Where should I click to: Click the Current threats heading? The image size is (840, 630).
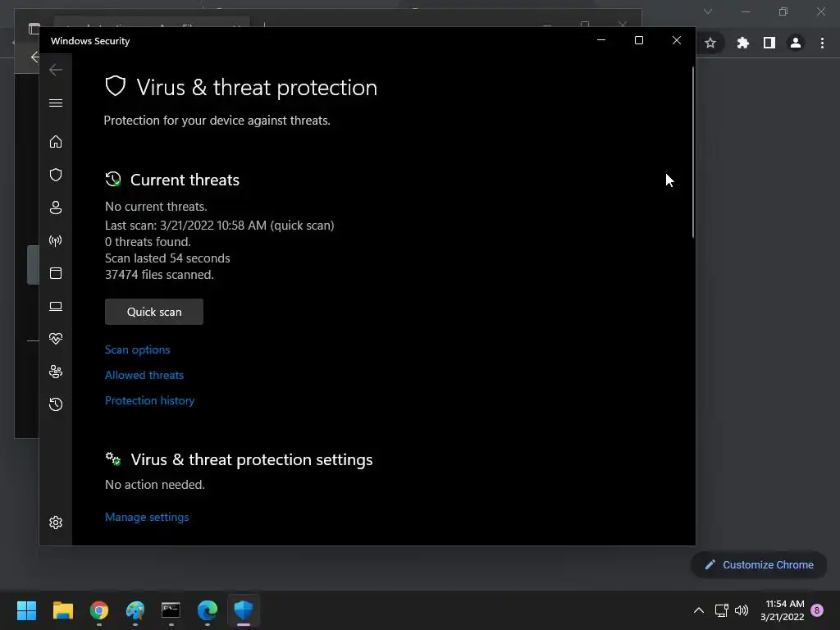[x=185, y=180]
